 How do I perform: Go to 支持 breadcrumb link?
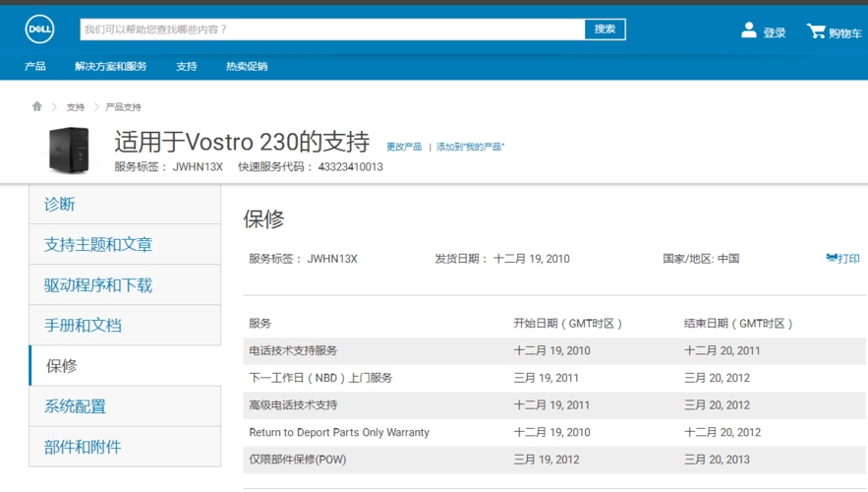76,107
